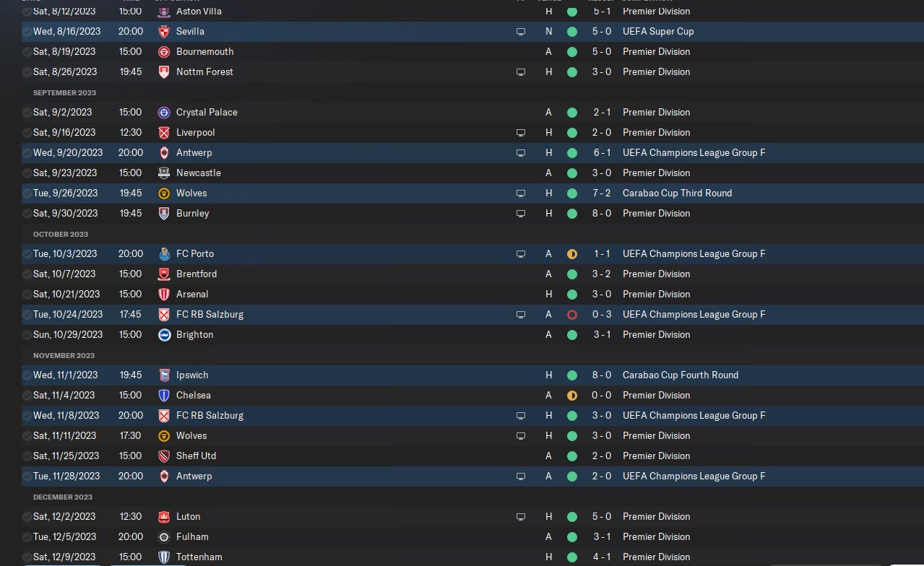Open FC RB Salzburg name on 11/8/2023 fixture

[x=210, y=416]
